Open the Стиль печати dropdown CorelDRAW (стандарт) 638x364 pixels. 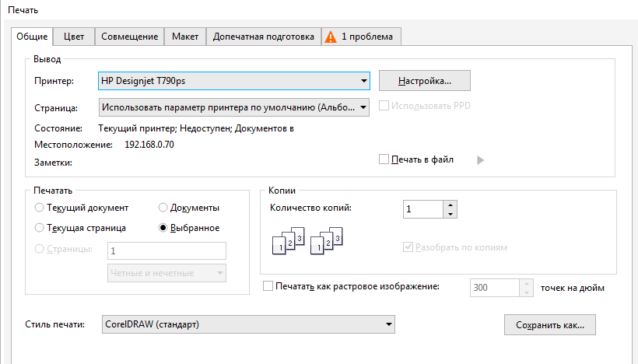248,324
